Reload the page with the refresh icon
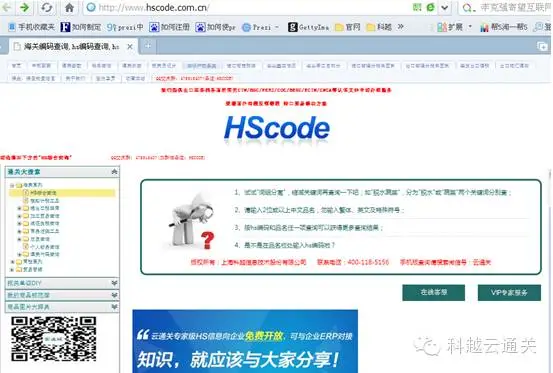The width and height of the screenshot is (553, 373). tap(46, 7)
